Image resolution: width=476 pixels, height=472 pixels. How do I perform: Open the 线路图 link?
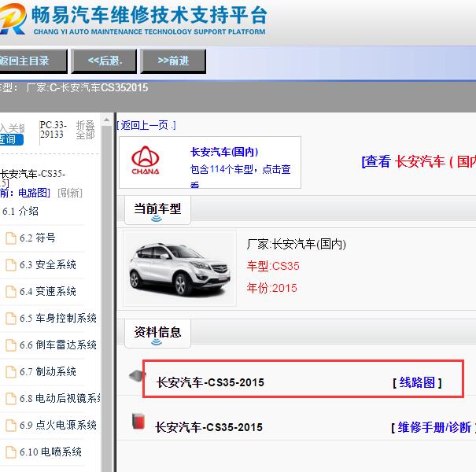coord(417,382)
